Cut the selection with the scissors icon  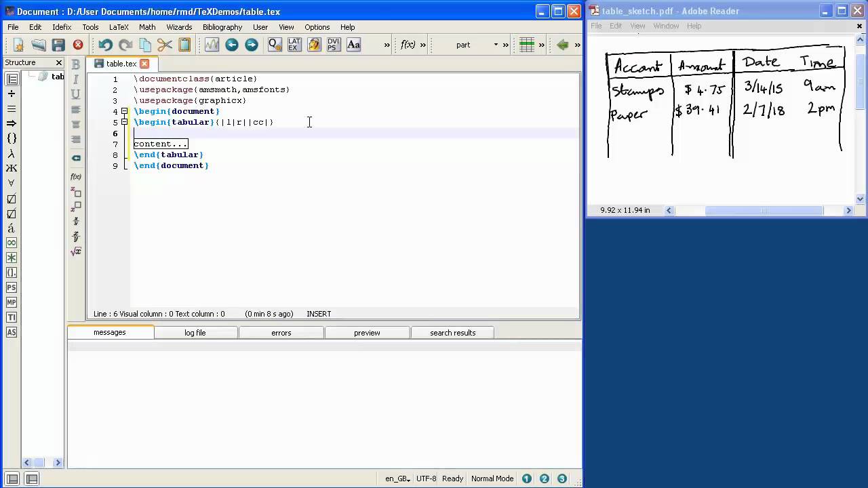[165, 45]
